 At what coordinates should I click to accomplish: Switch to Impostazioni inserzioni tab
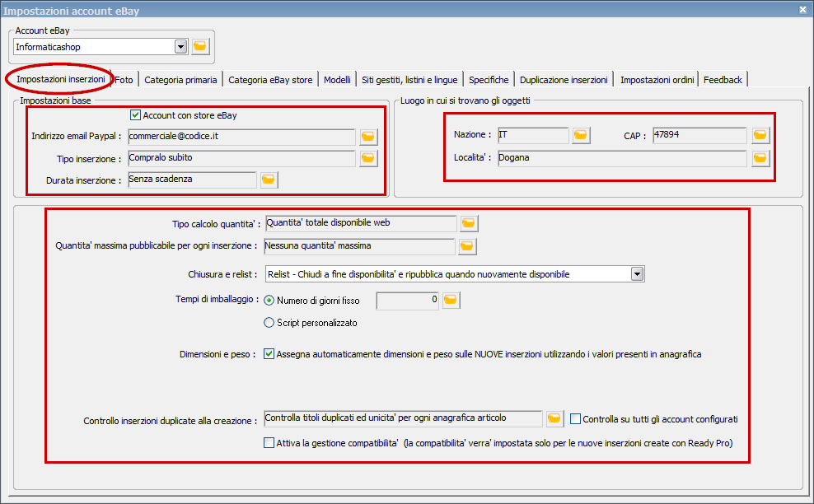click(61, 79)
